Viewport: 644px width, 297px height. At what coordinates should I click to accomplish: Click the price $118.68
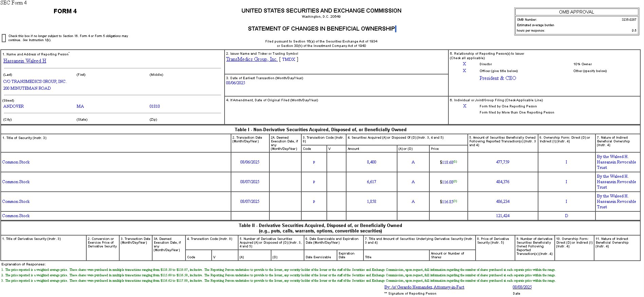447,162
